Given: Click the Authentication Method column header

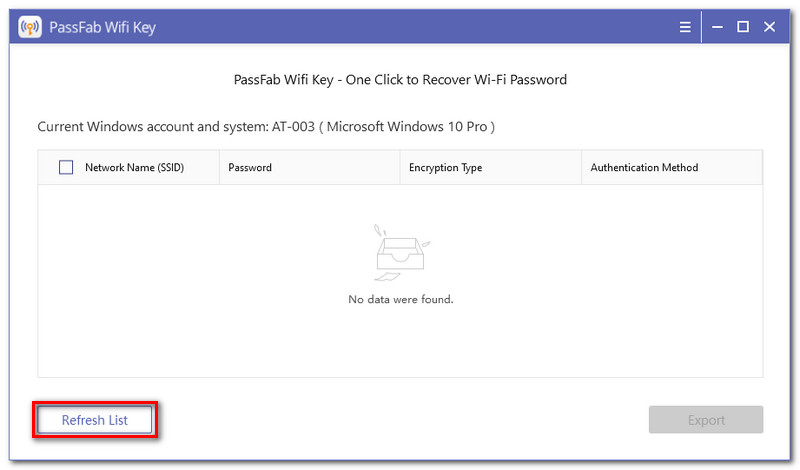Looking at the screenshot, I should point(644,167).
